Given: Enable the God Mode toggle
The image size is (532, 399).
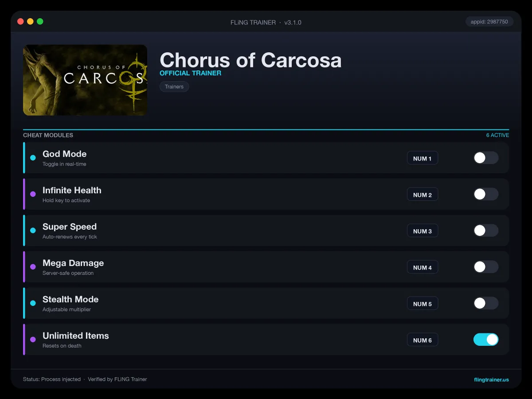Looking at the screenshot, I should (486, 158).
